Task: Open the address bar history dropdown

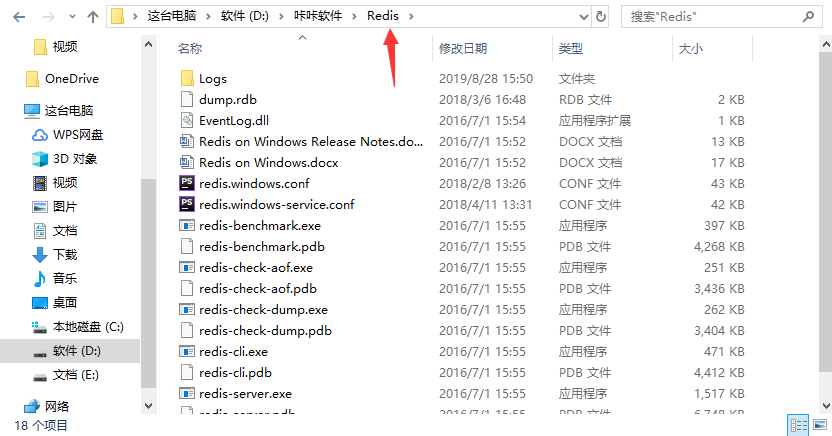Action: [x=584, y=17]
